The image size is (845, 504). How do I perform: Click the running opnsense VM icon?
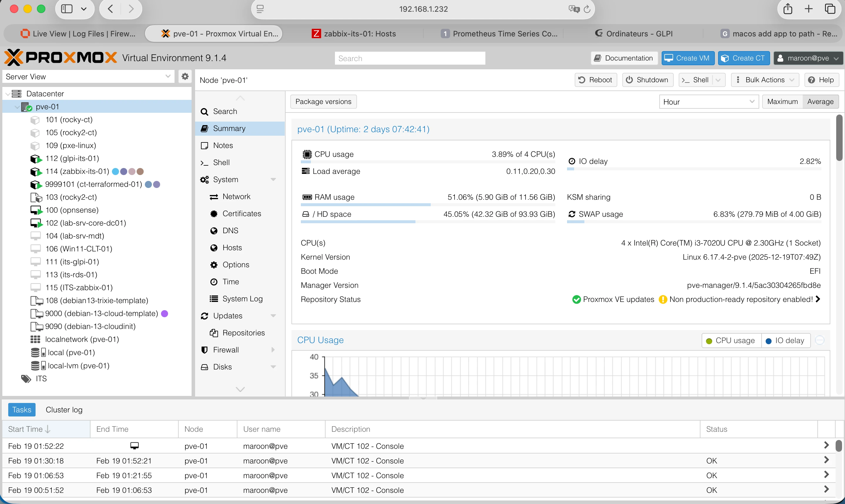point(36,210)
